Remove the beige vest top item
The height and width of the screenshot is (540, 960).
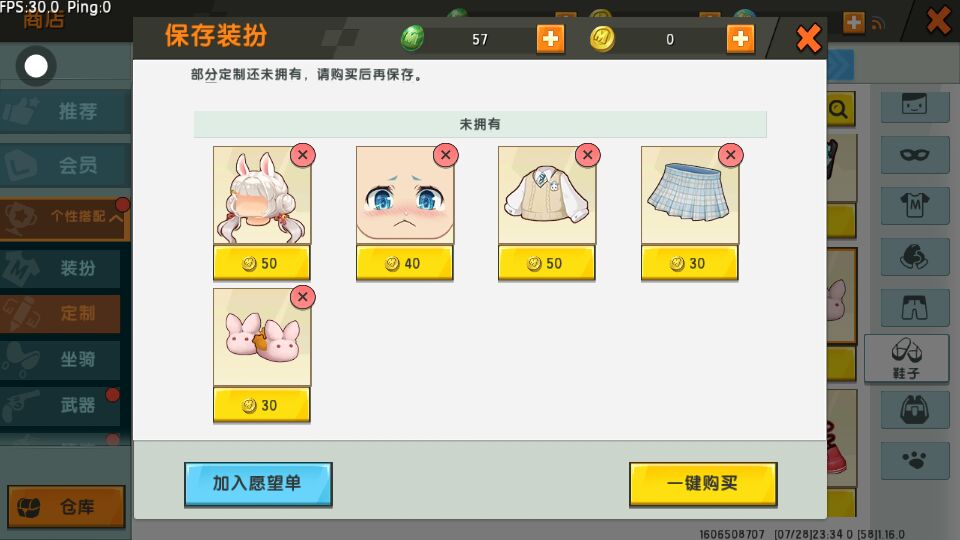pos(588,155)
